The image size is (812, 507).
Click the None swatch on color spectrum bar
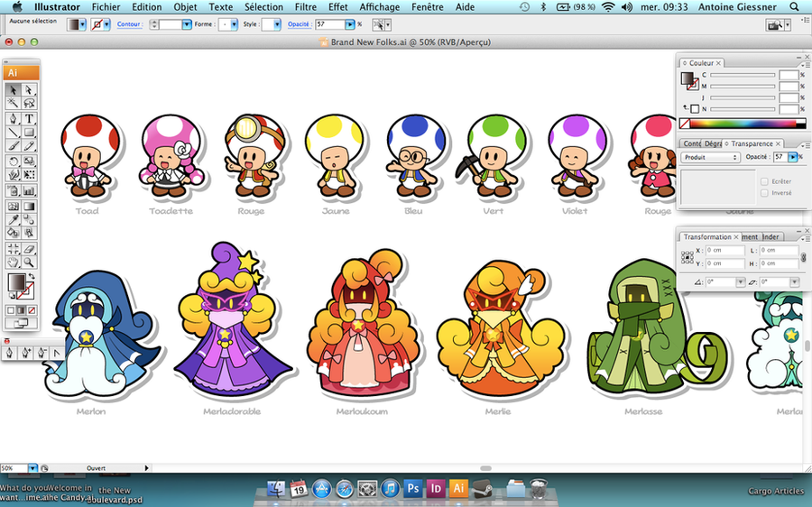pos(685,124)
